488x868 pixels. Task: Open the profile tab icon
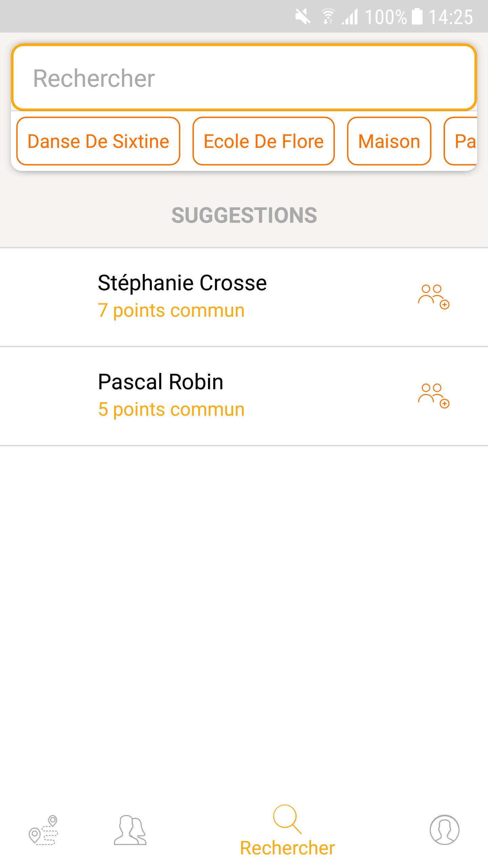coord(444,830)
